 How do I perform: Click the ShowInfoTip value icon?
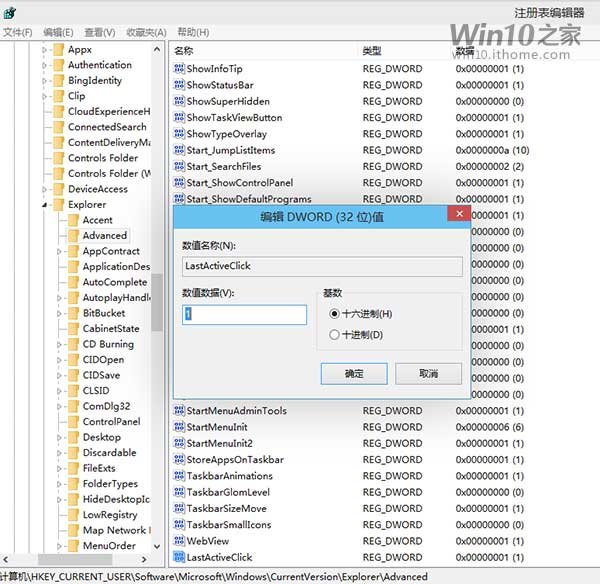[x=179, y=69]
